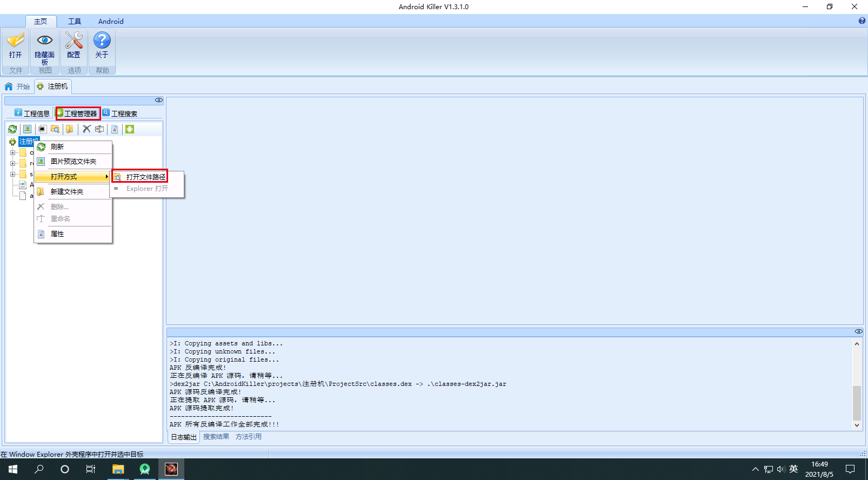Toggle eye icon on log panel header
The width and height of the screenshot is (868, 480).
(859, 331)
